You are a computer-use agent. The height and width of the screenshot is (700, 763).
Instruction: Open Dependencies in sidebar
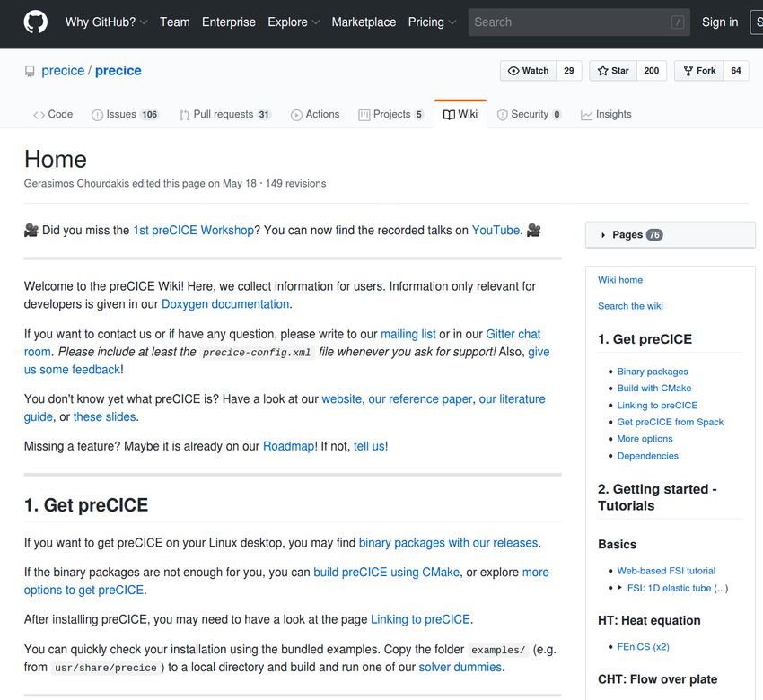[648, 456]
